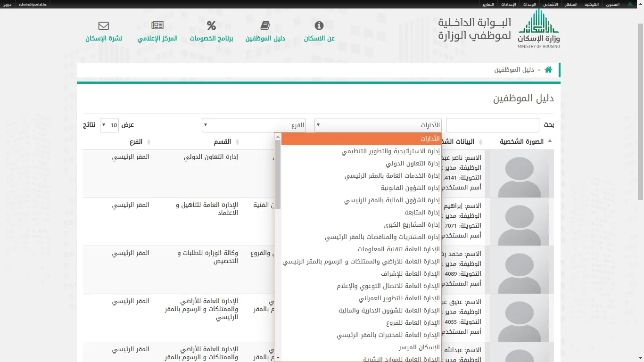
Task: Click the book icon above دليل الموظفين
Action: [x=265, y=25]
